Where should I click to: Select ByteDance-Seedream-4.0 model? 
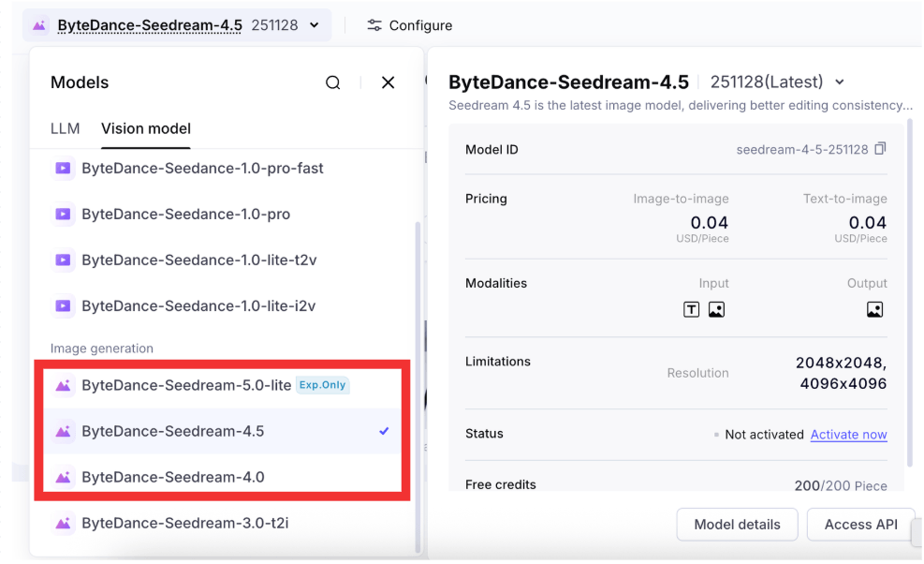tap(173, 477)
